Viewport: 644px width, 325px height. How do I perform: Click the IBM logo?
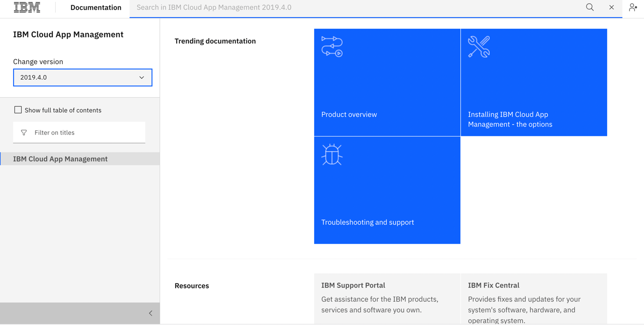click(27, 7)
